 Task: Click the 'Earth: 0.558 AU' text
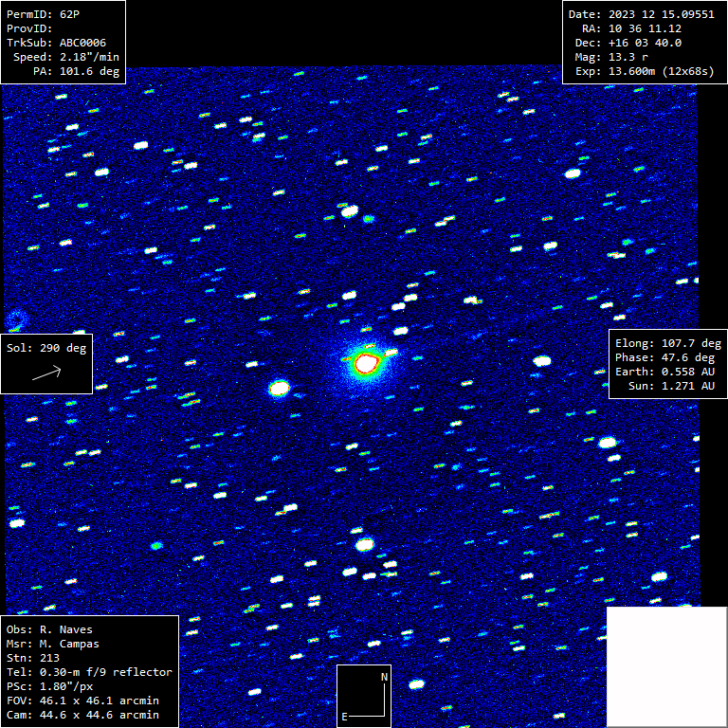pyautogui.click(x=664, y=372)
